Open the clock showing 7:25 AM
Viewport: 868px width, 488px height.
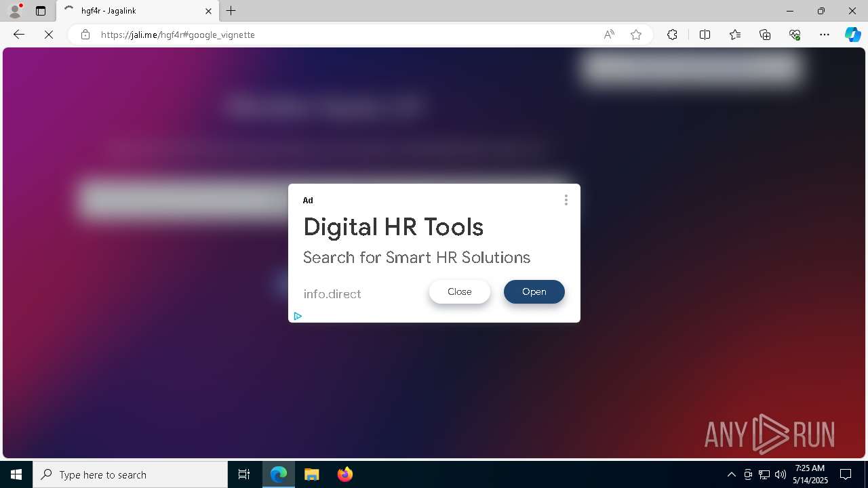coord(810,474)
